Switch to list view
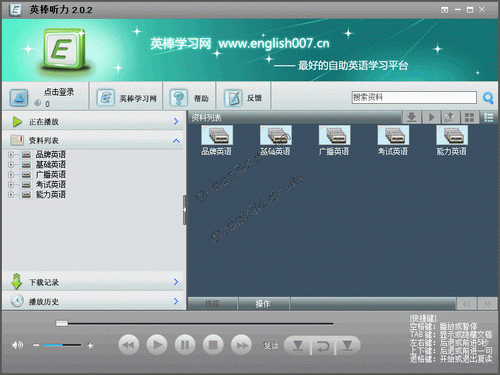This screenshot has height=375, width=500. (x=489, y=117)
